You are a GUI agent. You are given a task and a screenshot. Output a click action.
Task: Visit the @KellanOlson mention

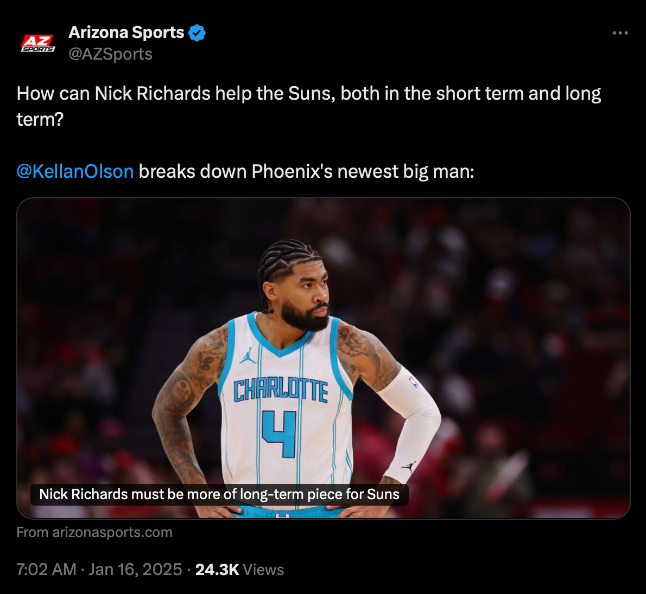point(75,171)
